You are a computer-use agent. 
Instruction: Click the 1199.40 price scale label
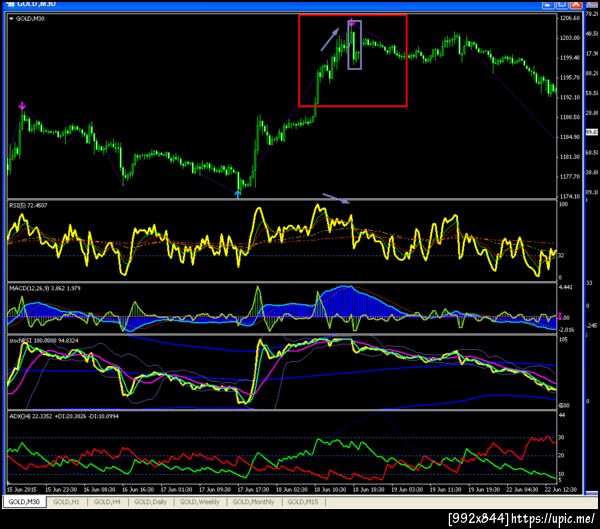tap(570, 57)
